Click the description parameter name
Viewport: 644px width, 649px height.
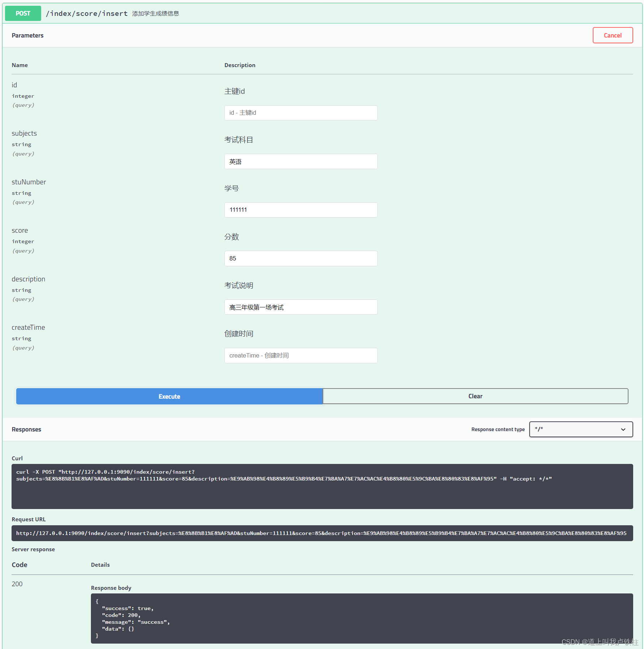tap(29, 279)
